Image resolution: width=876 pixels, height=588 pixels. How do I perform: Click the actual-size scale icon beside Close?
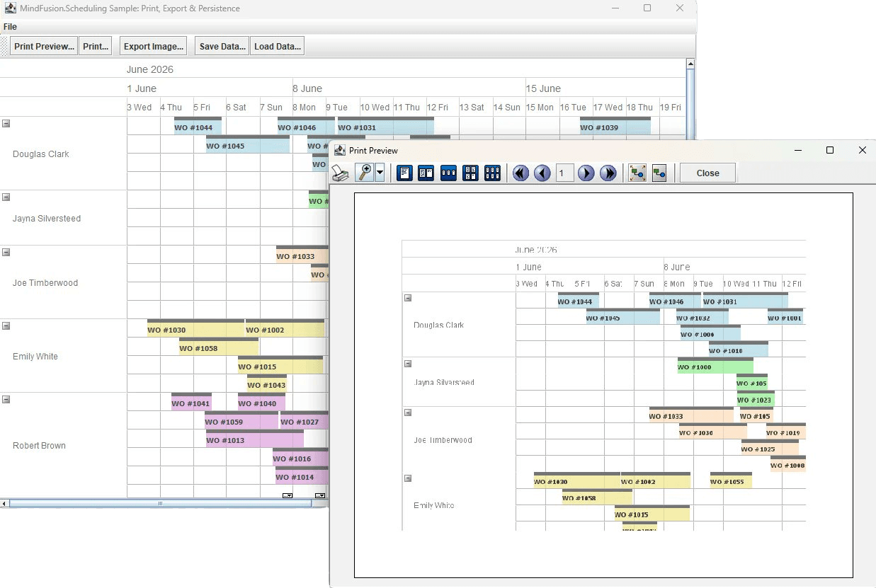(659, 173)
